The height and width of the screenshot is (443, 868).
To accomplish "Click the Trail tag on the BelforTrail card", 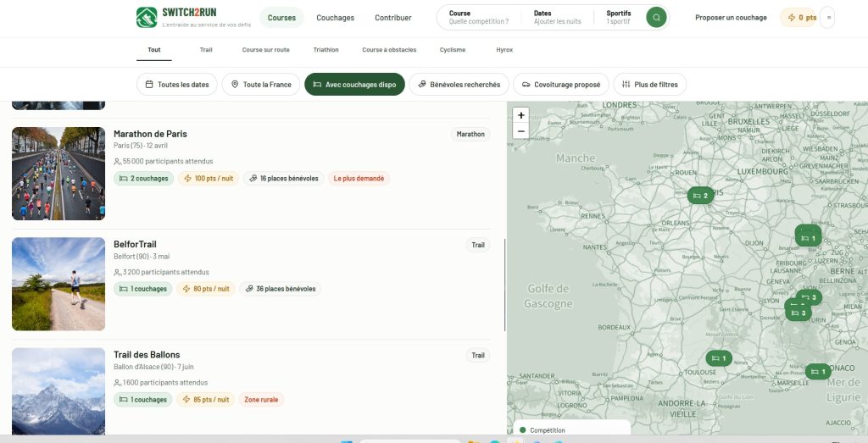I will (x=478, y=245).
